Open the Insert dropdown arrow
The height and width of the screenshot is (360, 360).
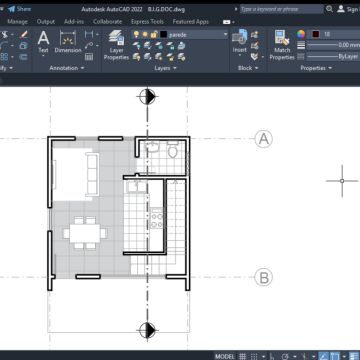[x=239, y=56]
